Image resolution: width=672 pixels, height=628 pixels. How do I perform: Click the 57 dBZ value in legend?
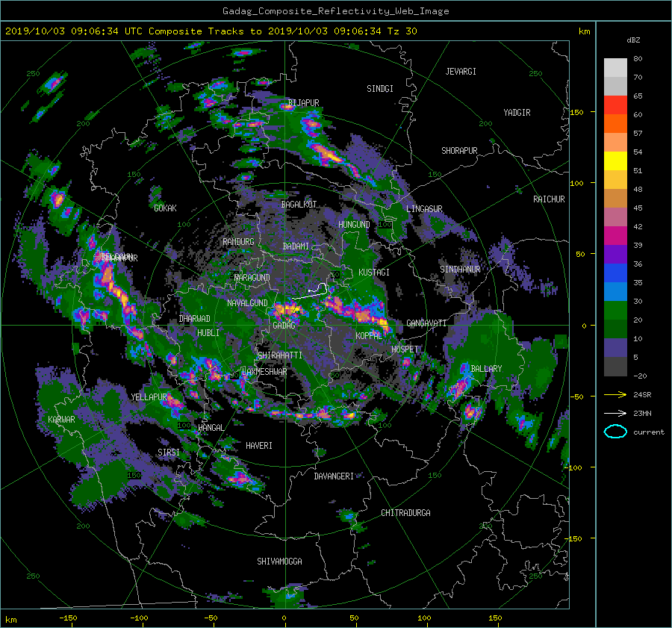click(638, 134)
